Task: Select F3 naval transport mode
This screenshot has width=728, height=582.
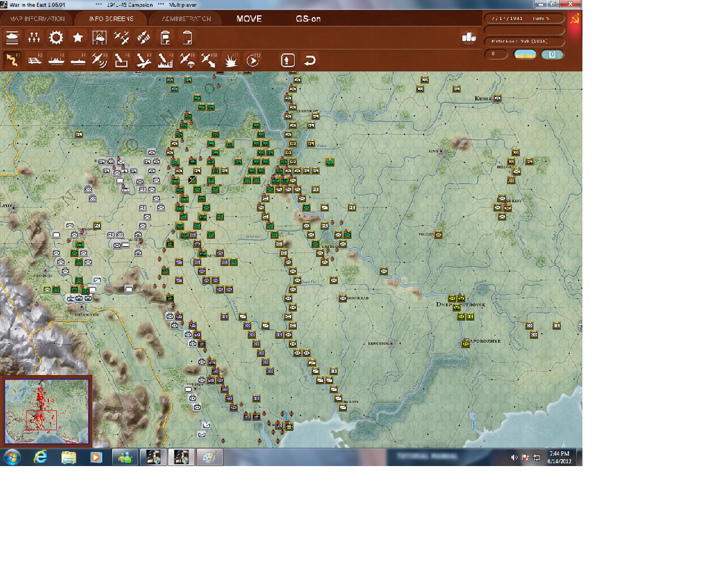Action: click(x=56, y=60)
